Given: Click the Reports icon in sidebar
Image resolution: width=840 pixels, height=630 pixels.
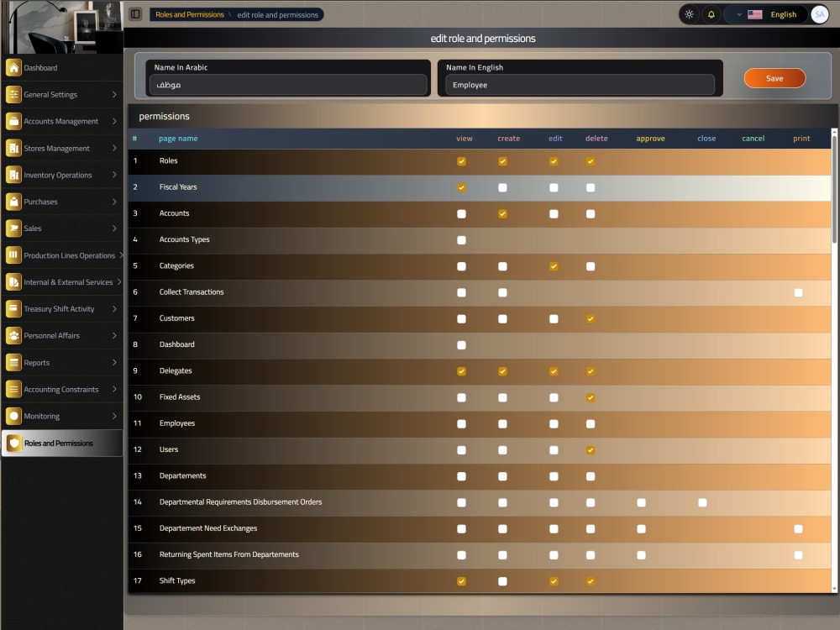Looking at the screenshot, I should 13,363.
